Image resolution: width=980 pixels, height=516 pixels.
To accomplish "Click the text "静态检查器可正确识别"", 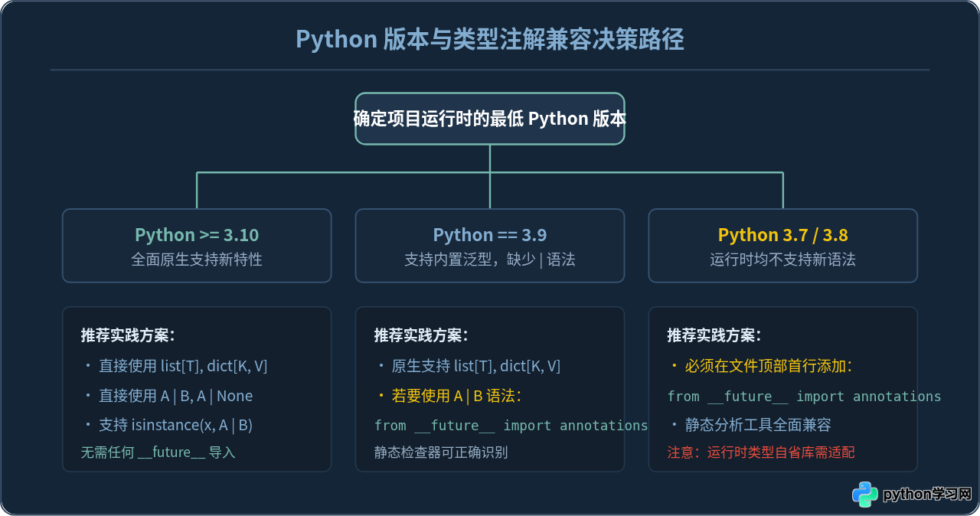I will point(441,452).
